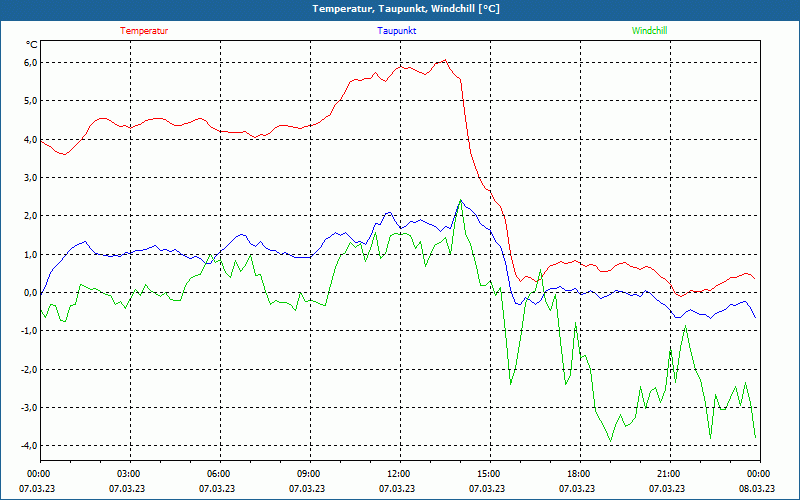Click the '21:00' time axis label

click(668, 474)
